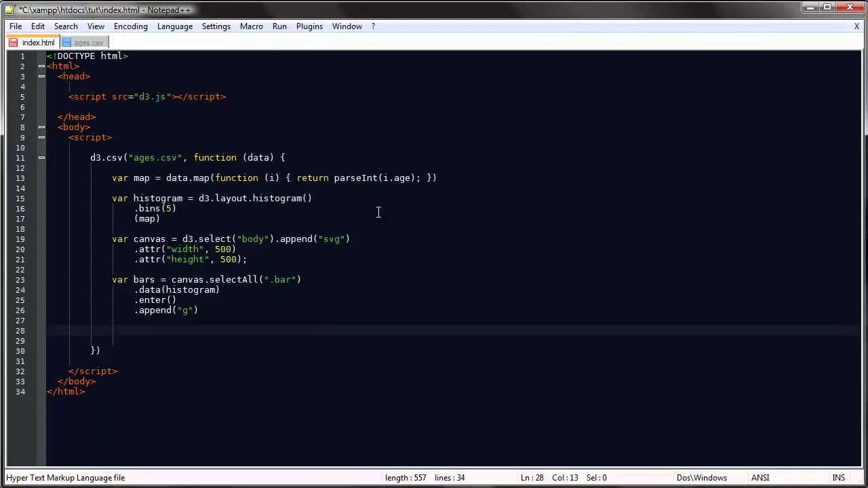Click (map) on line 17
The image size is (868, 488).
coord(147,218)
